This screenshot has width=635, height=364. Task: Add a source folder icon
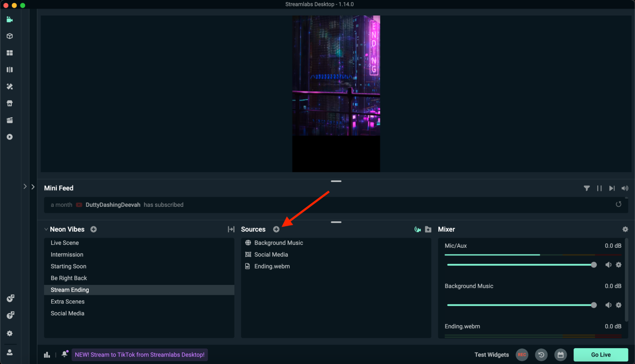(428, 229)
